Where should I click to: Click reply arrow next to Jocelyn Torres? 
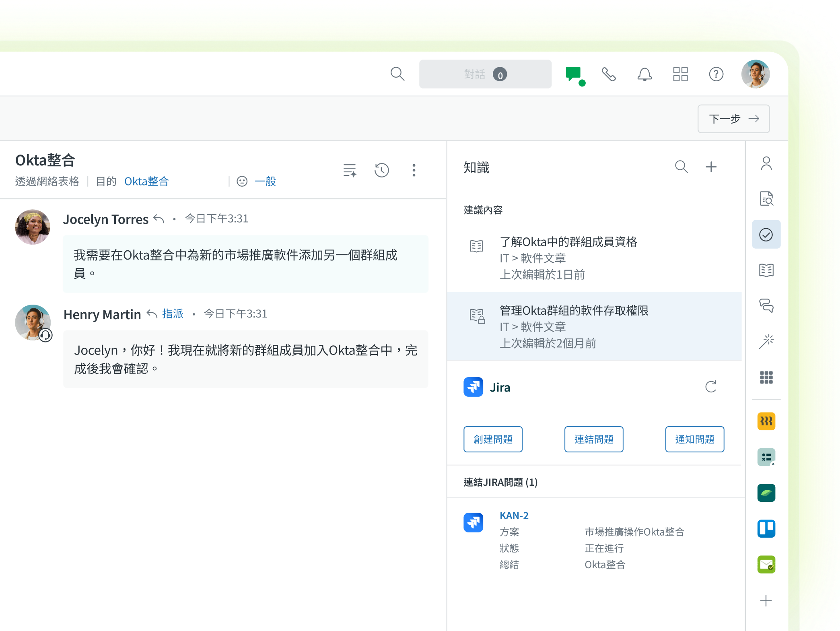pos(159,219)
